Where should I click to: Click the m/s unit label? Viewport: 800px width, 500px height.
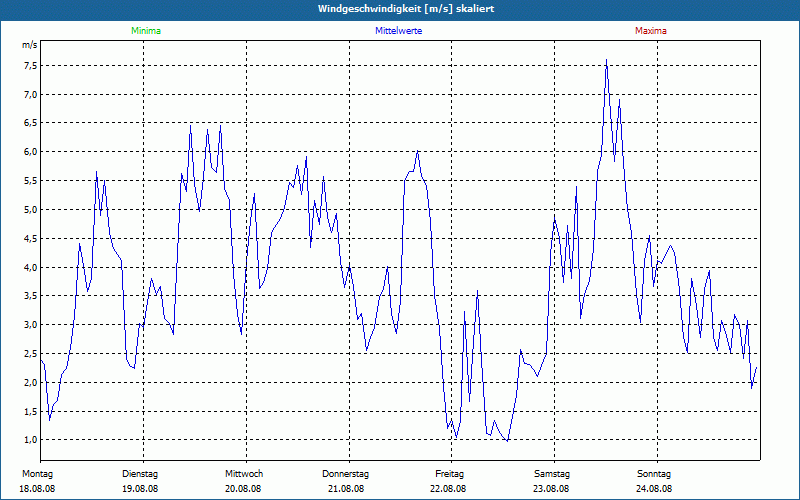29,45
